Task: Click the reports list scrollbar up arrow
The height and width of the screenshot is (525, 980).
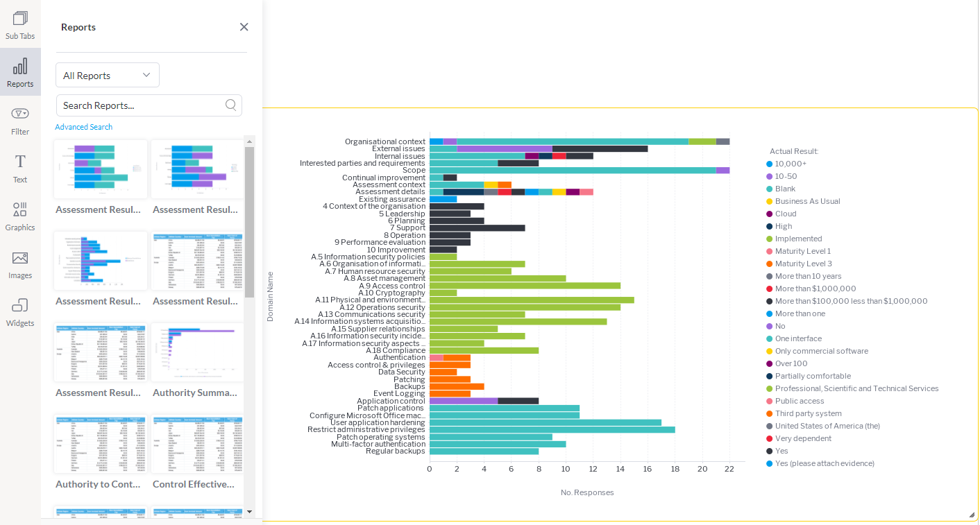Action: 249,141
